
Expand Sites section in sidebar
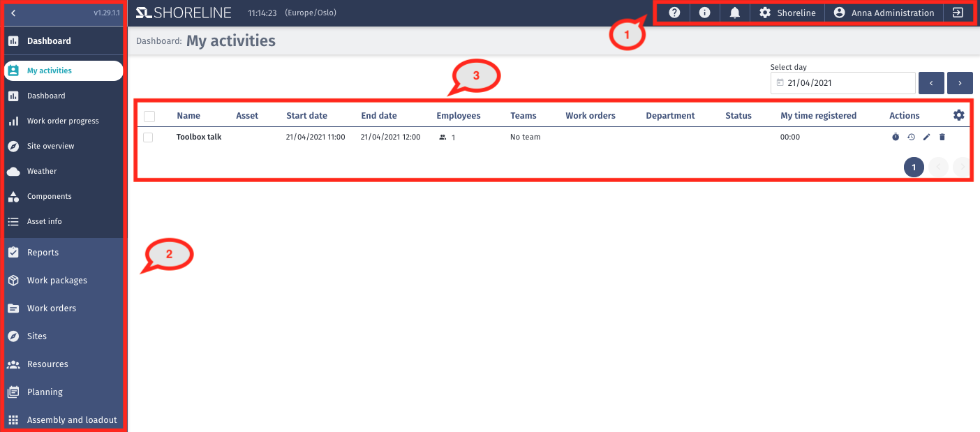point(64,336)
